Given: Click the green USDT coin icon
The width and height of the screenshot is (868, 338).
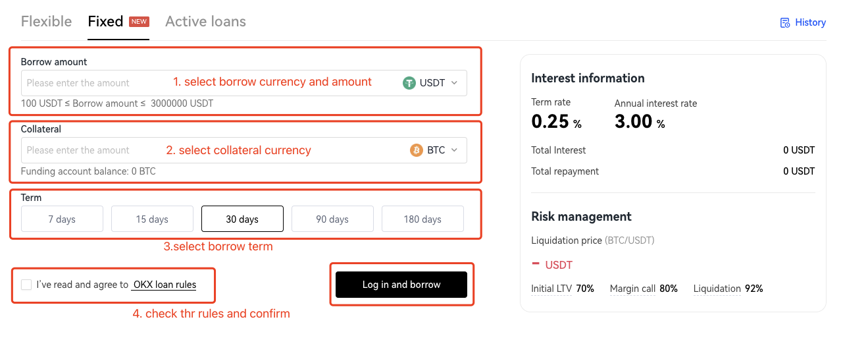Looking at the screenshot, I should coord(409,83).
